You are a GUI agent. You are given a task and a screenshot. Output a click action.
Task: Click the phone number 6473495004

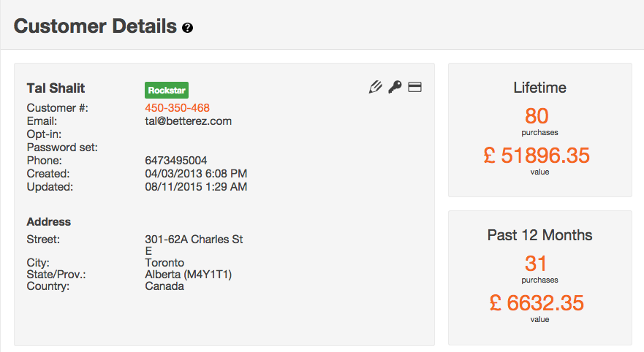(176, 161)
